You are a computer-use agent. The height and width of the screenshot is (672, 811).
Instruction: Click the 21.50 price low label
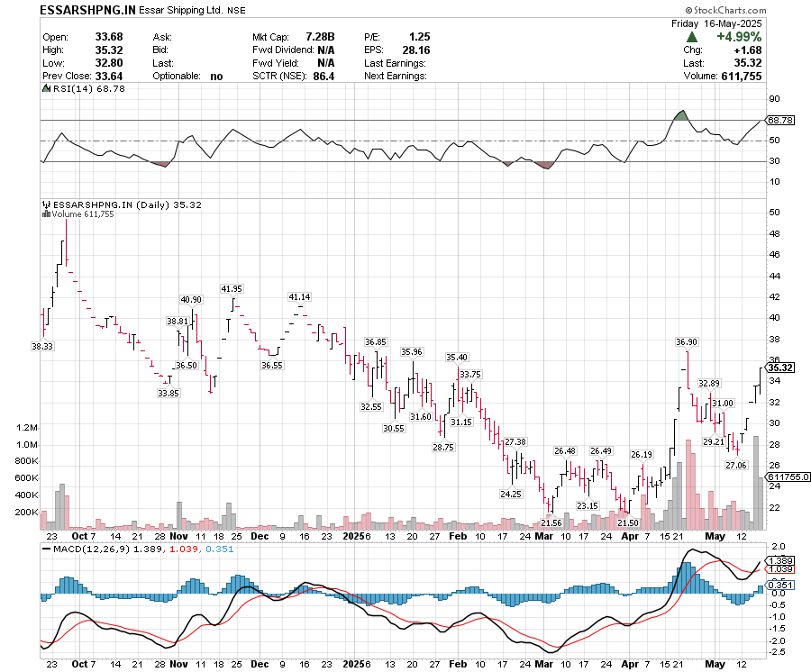pyautogui.click(x=628, y=523)
